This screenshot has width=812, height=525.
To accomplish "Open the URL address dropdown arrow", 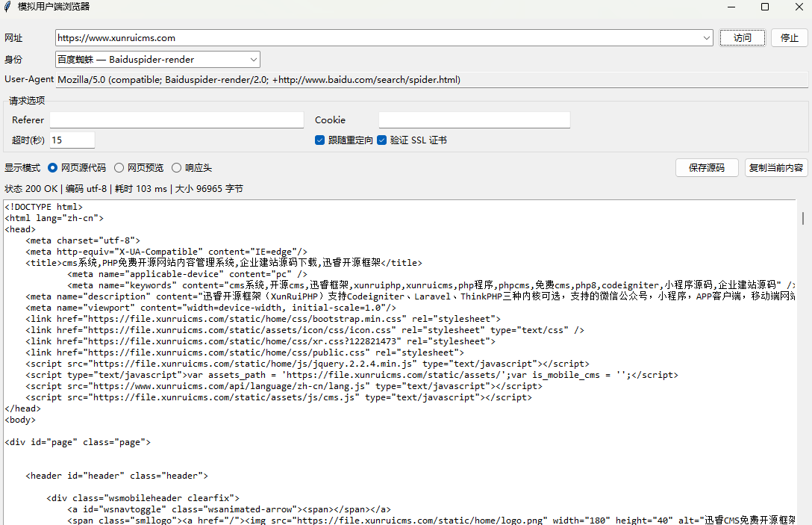I will [706, 38].
